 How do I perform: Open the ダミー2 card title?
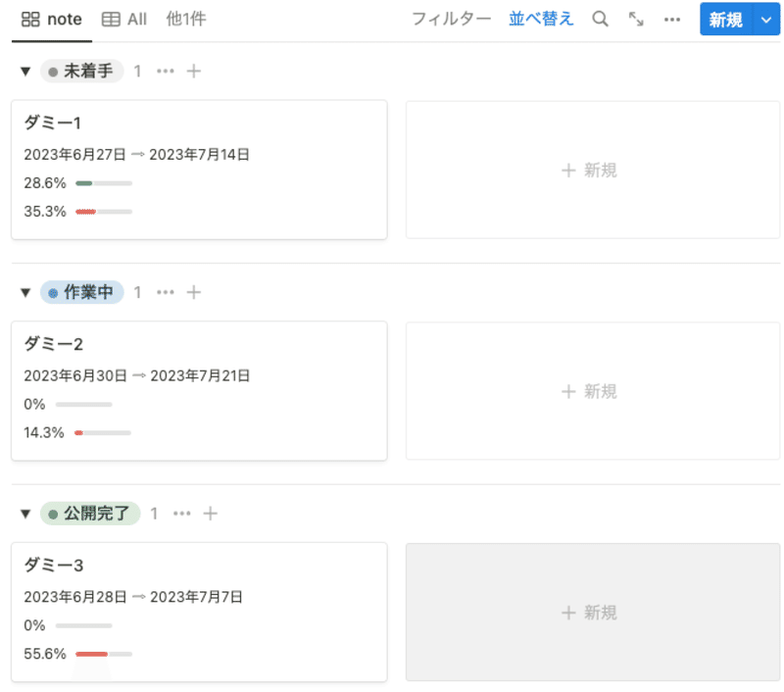[x=54, y=343]
